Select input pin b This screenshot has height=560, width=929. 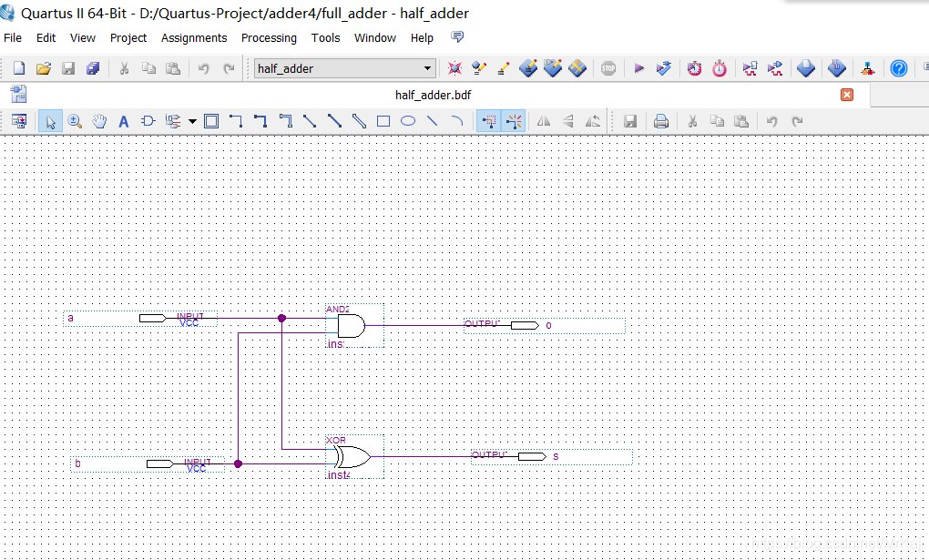[x=148, y=464]
